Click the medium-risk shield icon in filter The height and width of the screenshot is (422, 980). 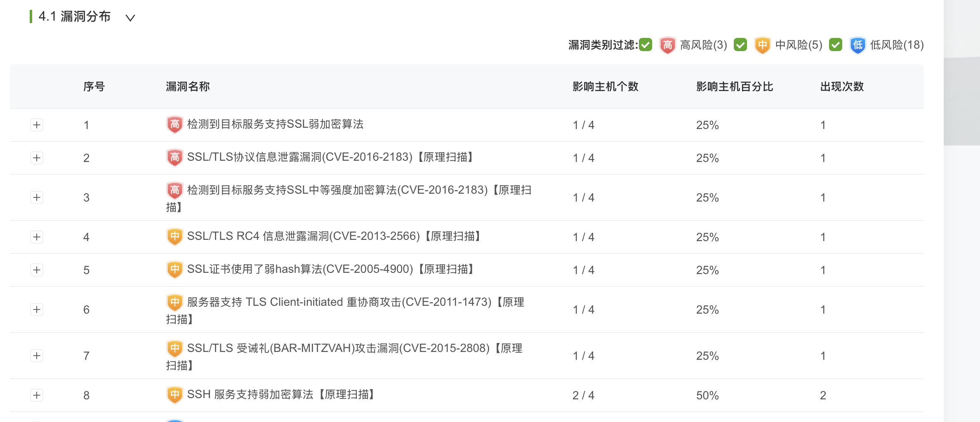coord(763,45)
